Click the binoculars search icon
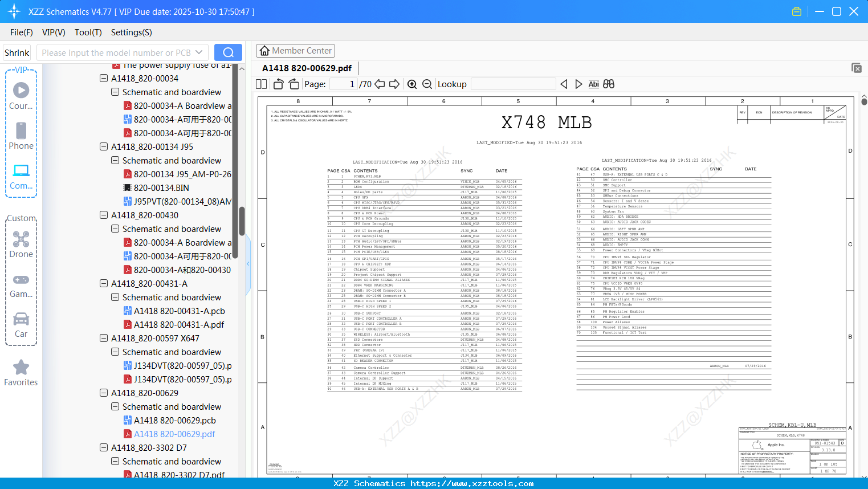This screenshot has height=489, width=868. [x=609, y=84]
